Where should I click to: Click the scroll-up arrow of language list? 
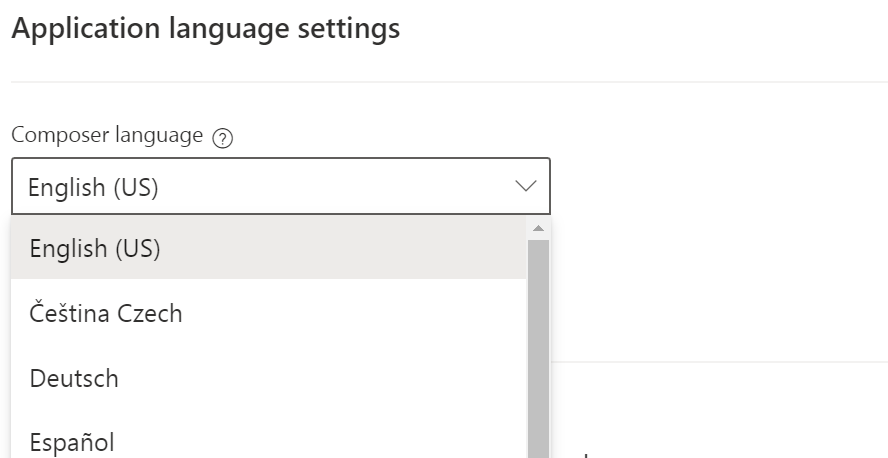pos(538,229)
